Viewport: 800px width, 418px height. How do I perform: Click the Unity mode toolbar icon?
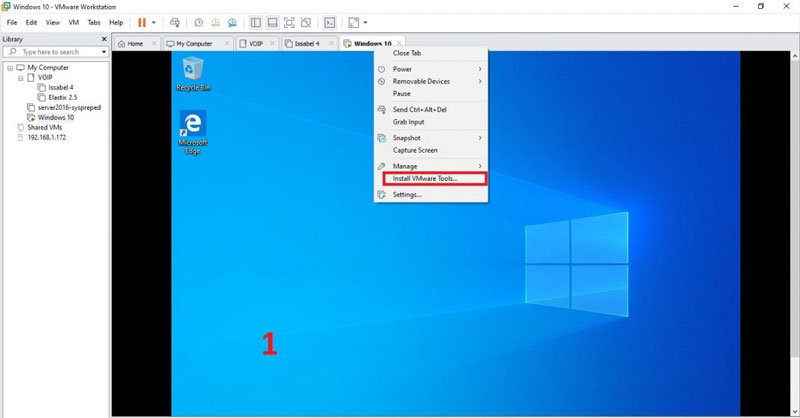306,22
